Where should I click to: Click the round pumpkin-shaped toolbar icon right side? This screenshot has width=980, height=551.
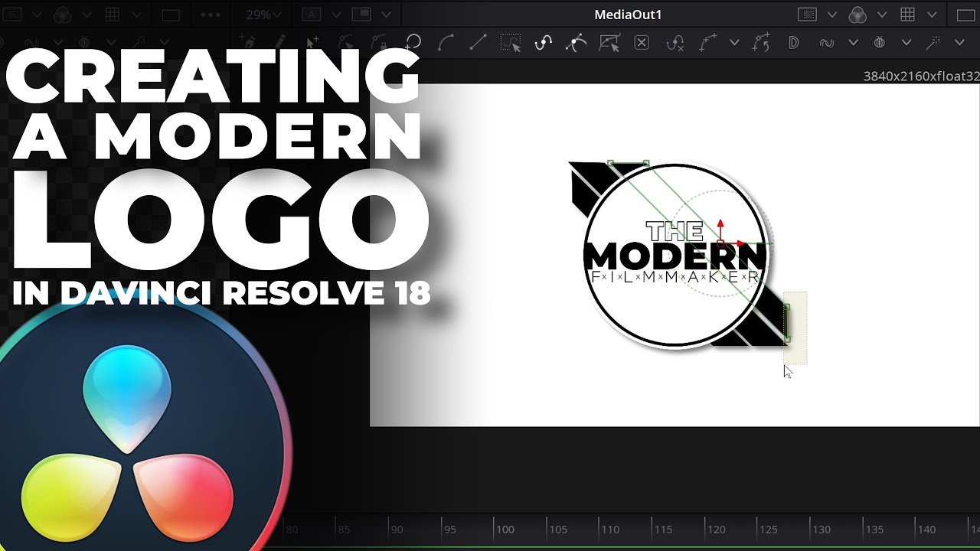tap(879, 43)
